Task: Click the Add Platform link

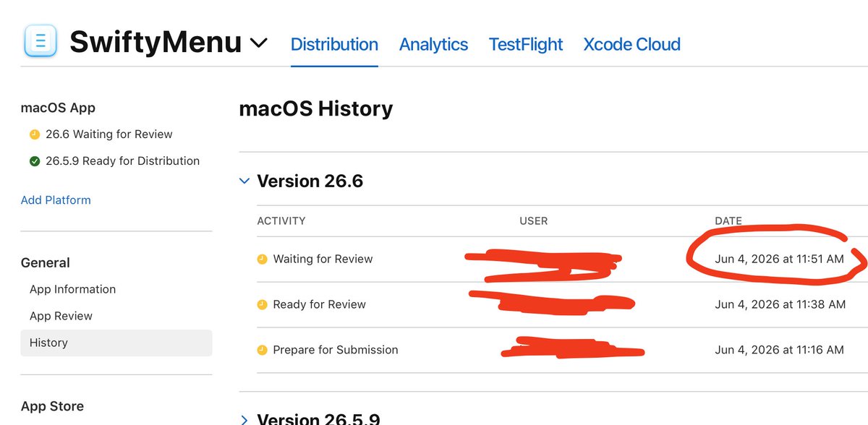Action: [56, 200]
